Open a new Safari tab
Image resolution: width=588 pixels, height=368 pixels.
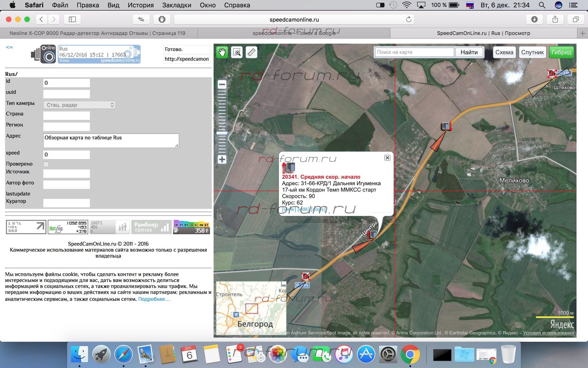[x=583, y=33]
